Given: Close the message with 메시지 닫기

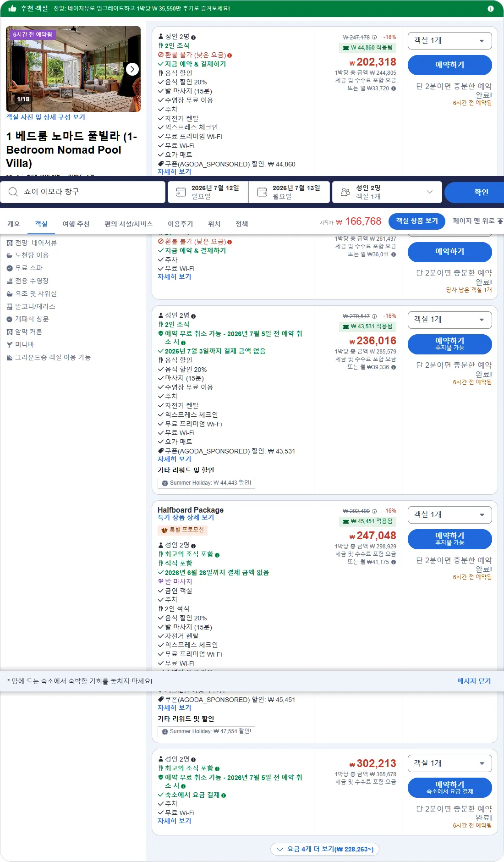Looking at the screenshot, I should (x=474, y=681).
